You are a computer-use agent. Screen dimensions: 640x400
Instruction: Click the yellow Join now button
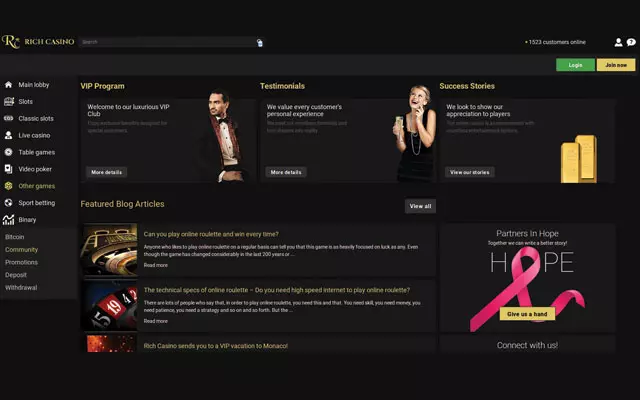coord(616,65)
